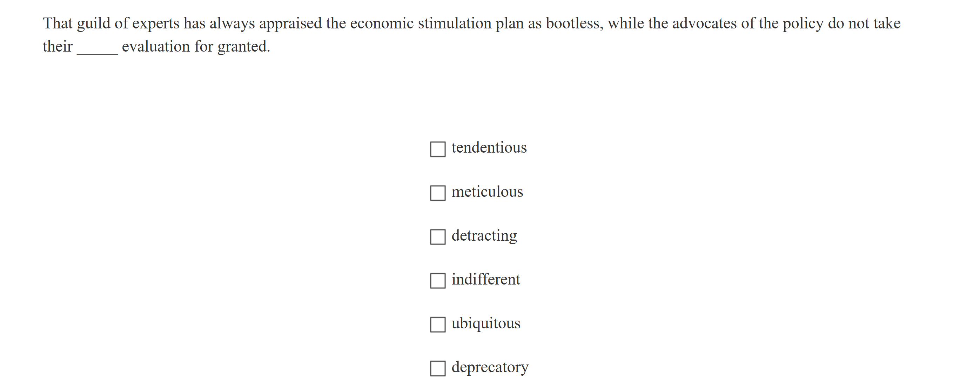Select the answer option labeled tendentious
The height and width of the screenshot is (388, 980).
click(489, 148)
